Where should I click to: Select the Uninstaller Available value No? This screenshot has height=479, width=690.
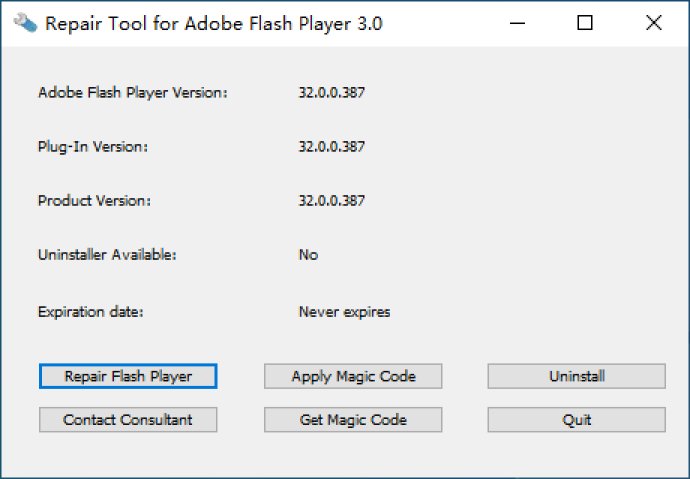308,255
